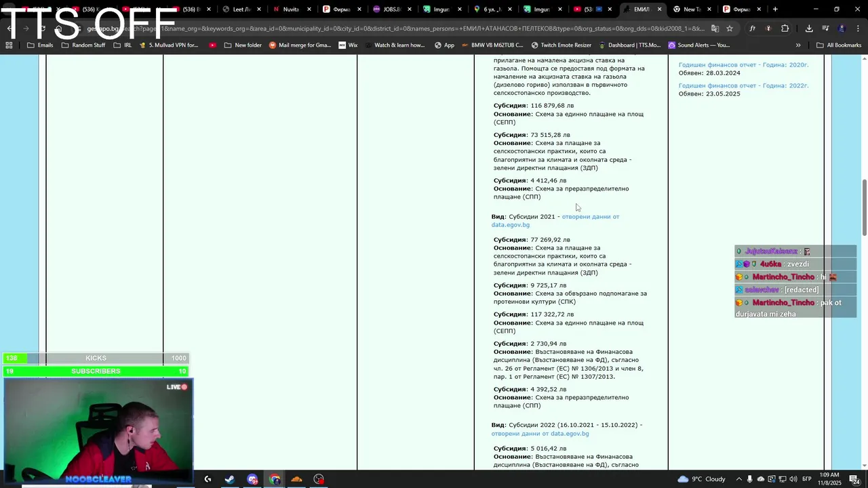Image resolution: width=868 pixels, height=488 pixels.
Task: Open the All Bookmarks folder
Action: (839, 45)
